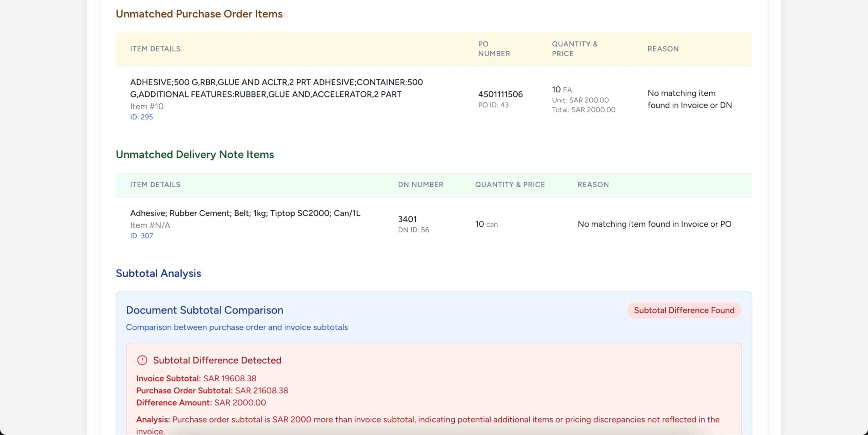Click the DN ID: 56 label
Image resolution: width=868 pixels, height=435 pixels.
click(x=413, y=230)
